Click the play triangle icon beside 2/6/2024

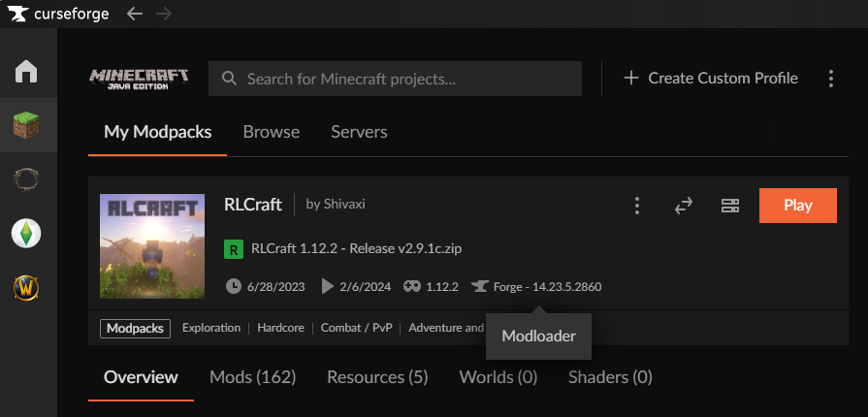(x=327, y=286)
